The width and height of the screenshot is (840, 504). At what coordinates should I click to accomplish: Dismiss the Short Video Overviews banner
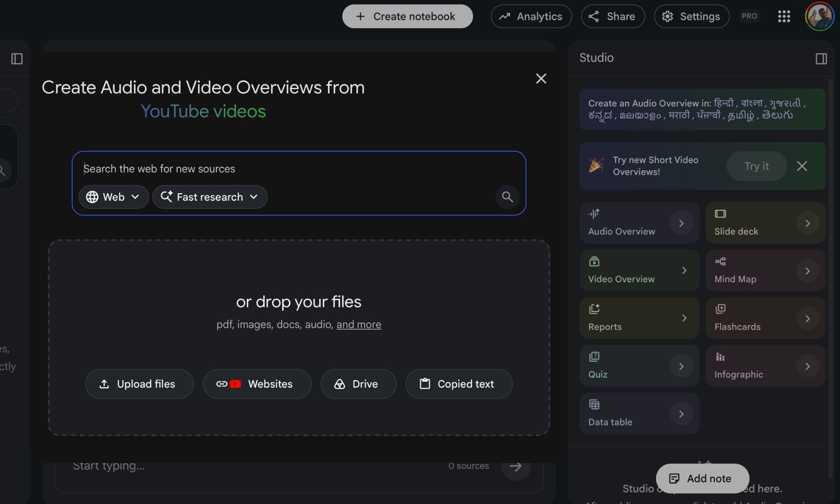pyautogui.click(x=802, y=166)
